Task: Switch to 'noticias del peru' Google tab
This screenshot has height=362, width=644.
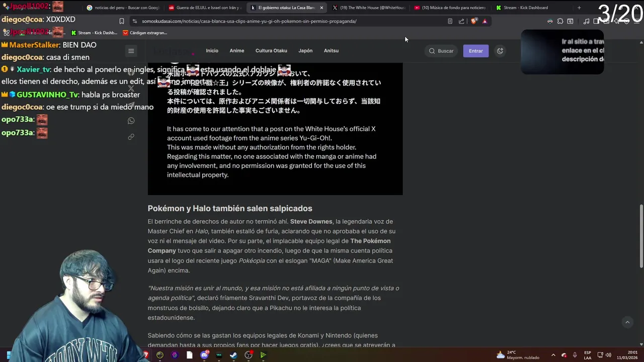Action: click(122, 8)
